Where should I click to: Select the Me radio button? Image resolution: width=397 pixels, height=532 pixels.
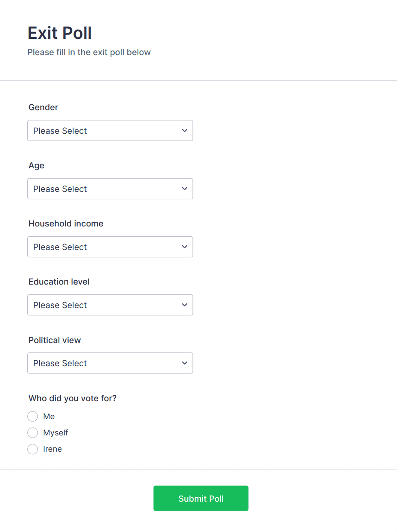pos(32,416)
